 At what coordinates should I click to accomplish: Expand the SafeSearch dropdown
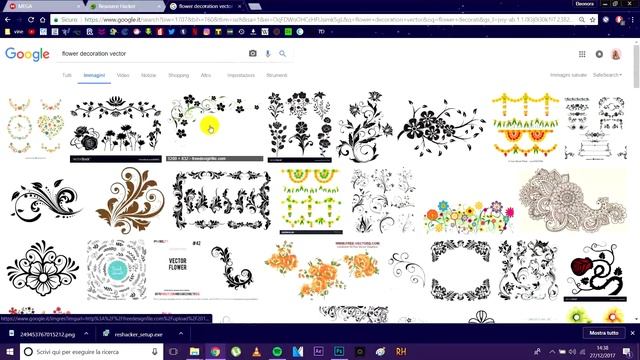pyautogui.click(x=607, y=75)
